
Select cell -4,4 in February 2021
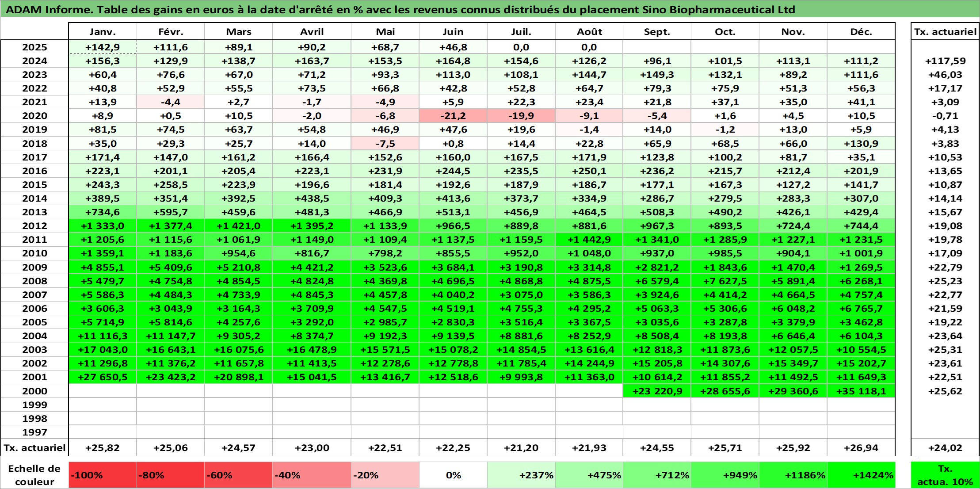click(171, 102)
